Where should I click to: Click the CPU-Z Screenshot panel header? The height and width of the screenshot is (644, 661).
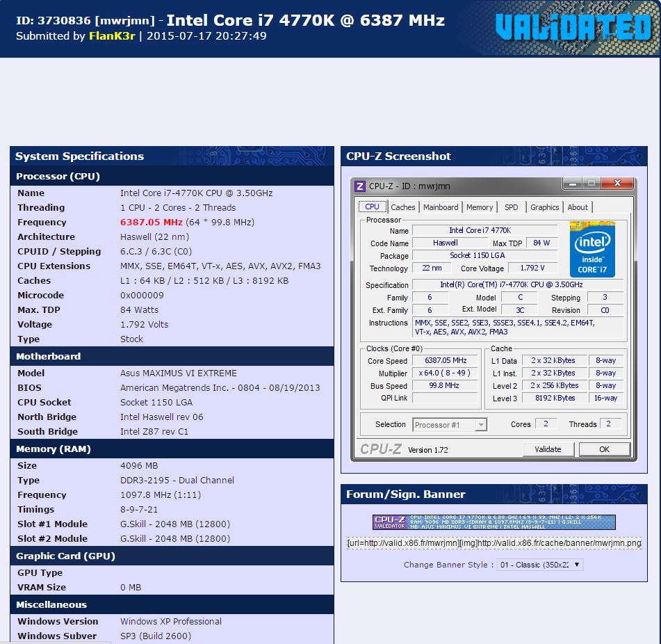(493, 156)
